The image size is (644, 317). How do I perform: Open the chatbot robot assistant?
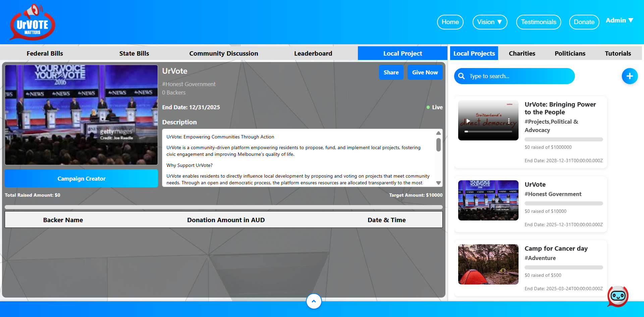(618, 296)
